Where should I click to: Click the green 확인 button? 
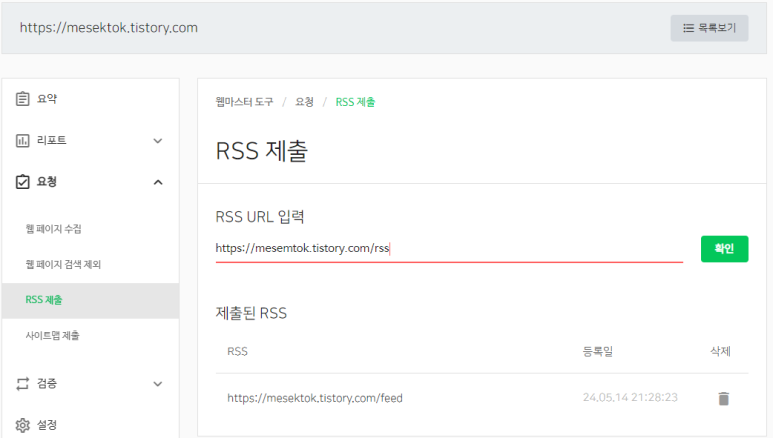click(x=724, y=249)
